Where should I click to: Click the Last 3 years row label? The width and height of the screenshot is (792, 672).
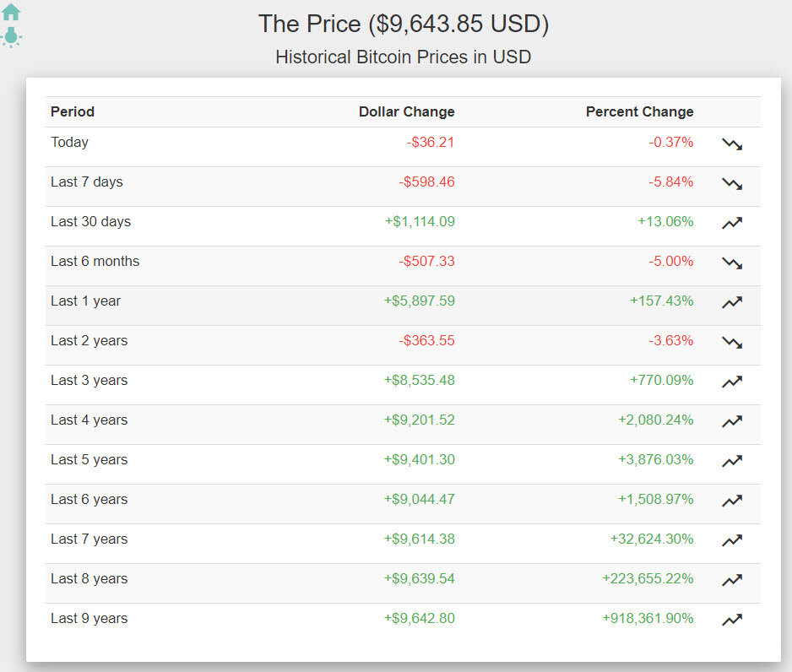tap(89, 380)
